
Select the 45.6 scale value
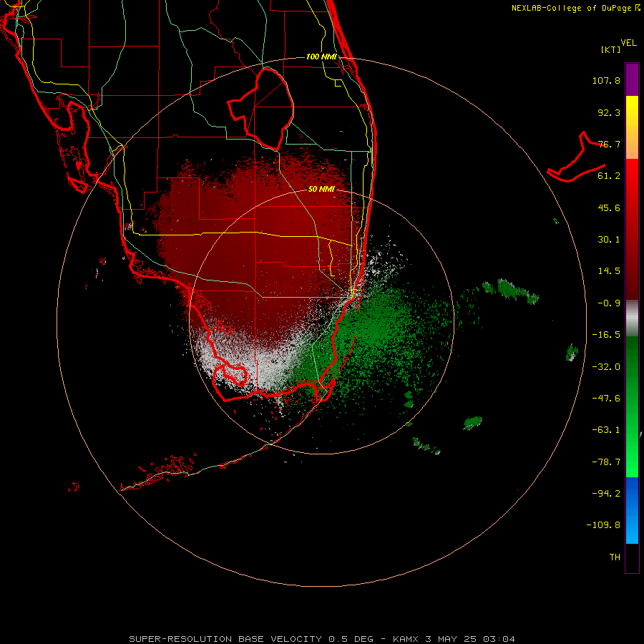click(x=609, y=208)
